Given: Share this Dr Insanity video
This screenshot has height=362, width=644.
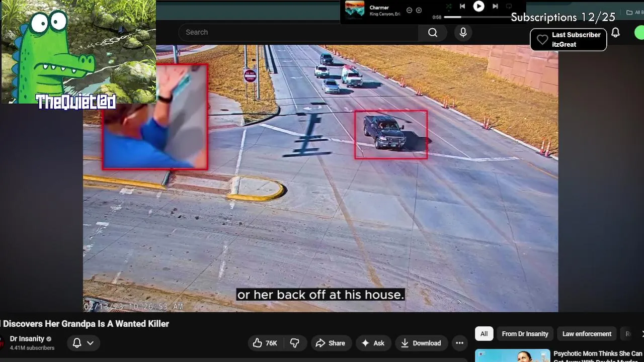Looking at the screenshot, I should [x=331, y=343].
